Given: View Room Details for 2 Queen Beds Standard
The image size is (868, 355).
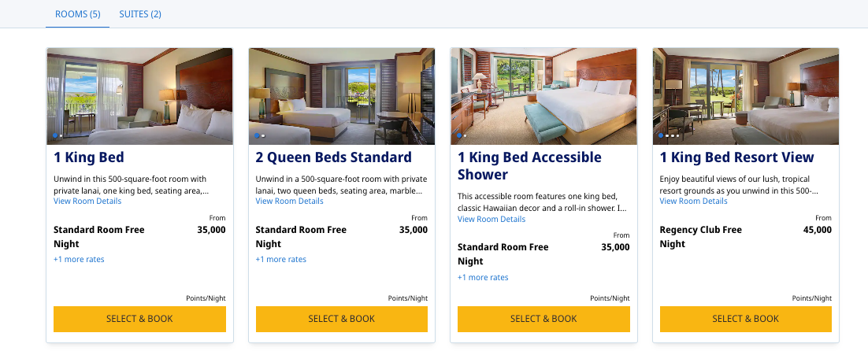Looking at the screenshot, I should (x=290, y=201).
